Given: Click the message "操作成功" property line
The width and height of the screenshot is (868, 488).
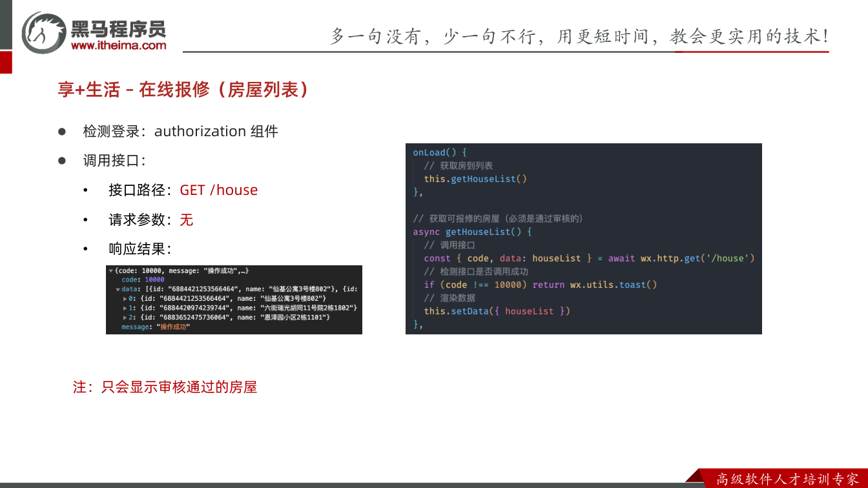Looking at the screenshot, I should tap(156, 327).
